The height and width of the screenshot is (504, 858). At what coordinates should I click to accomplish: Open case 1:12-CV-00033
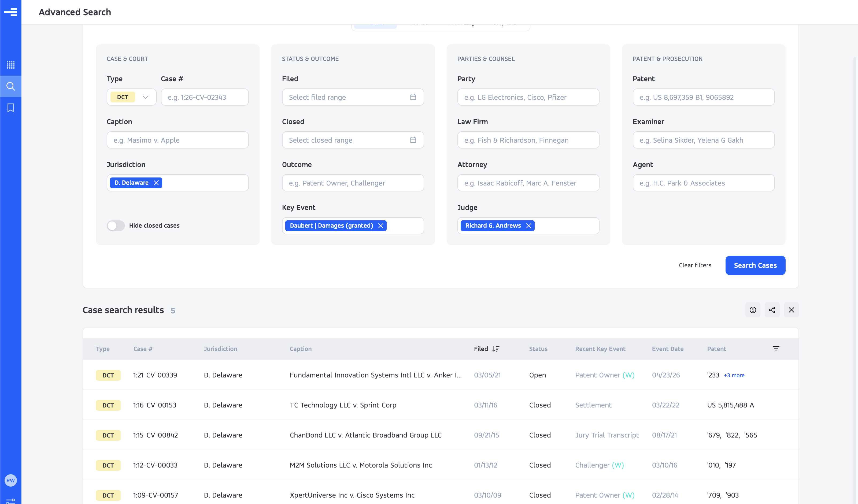(x=155, y=465)
